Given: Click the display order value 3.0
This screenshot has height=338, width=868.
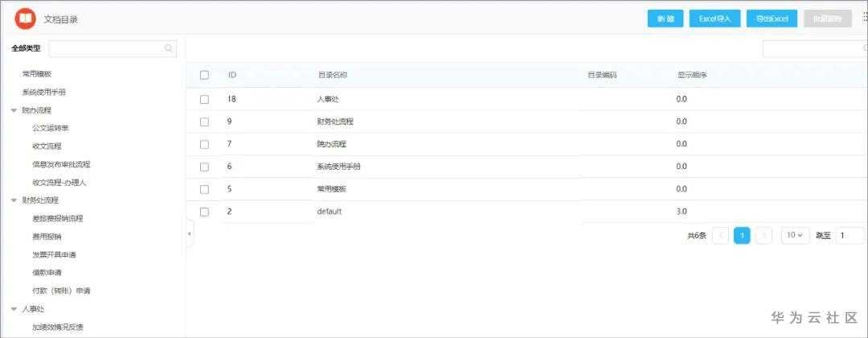Looking at the screenshot, I should [682, 212].
